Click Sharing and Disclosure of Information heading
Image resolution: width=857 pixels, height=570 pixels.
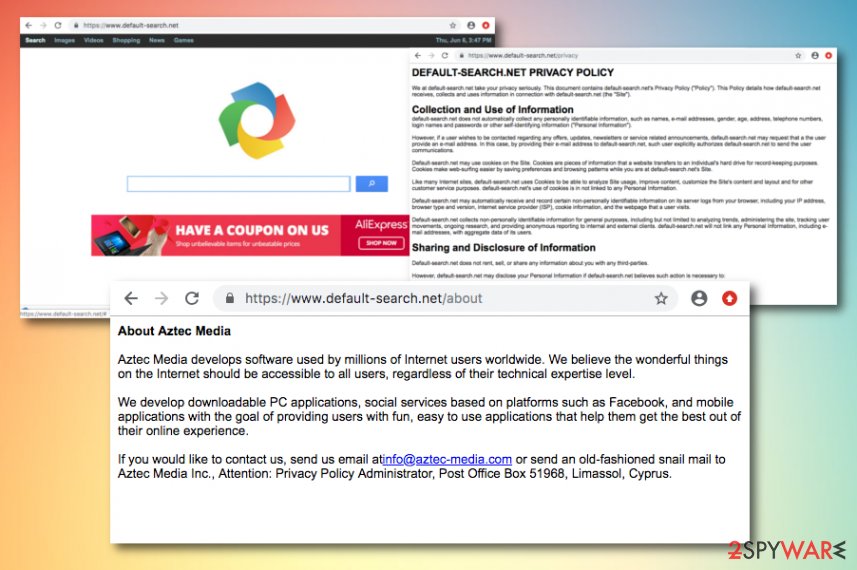(503, 248)
